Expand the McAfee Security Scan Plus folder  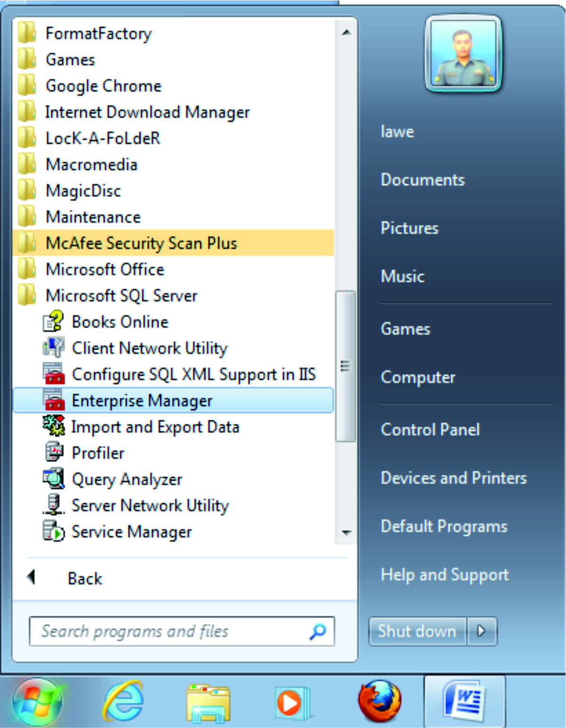[x=174, y=243]
